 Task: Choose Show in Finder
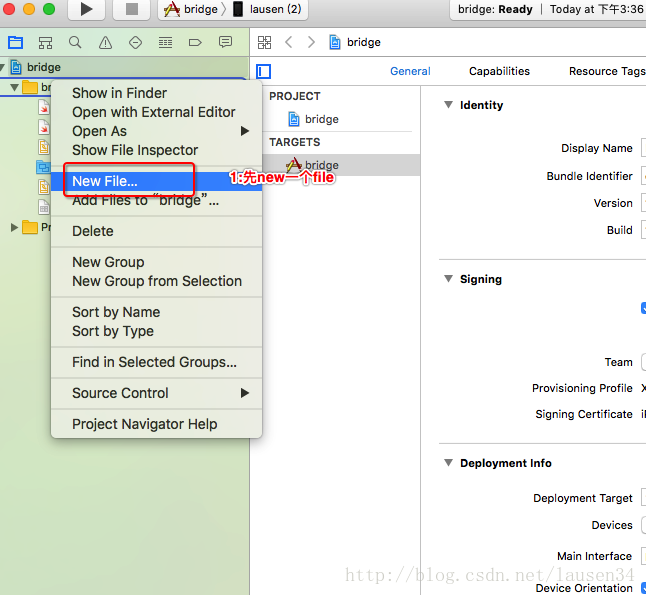pyautogui.click(x=157, y=93)
